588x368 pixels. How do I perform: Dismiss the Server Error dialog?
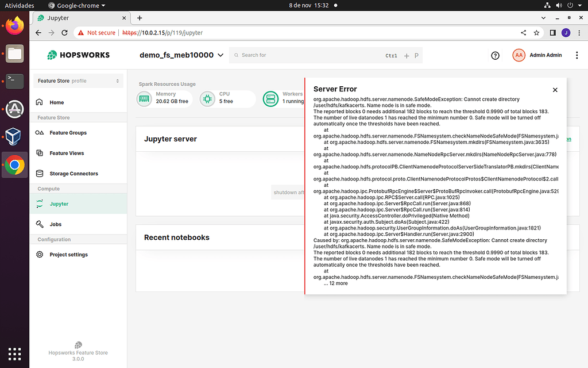point(555,90)
